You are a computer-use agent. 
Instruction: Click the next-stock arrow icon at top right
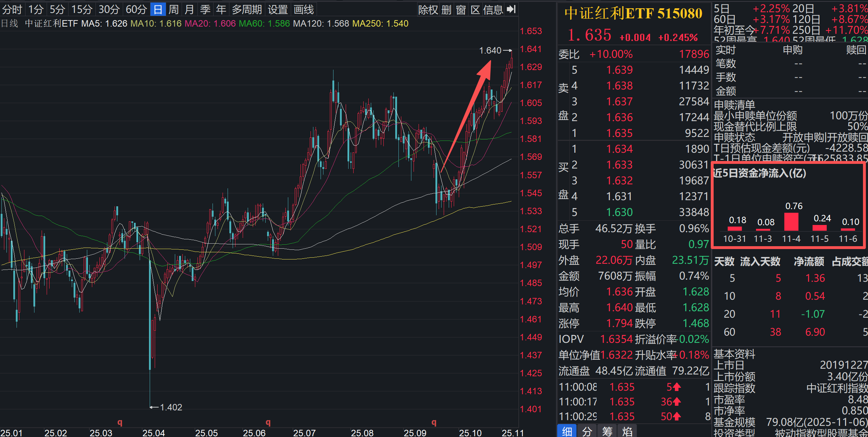pos(511,9)
